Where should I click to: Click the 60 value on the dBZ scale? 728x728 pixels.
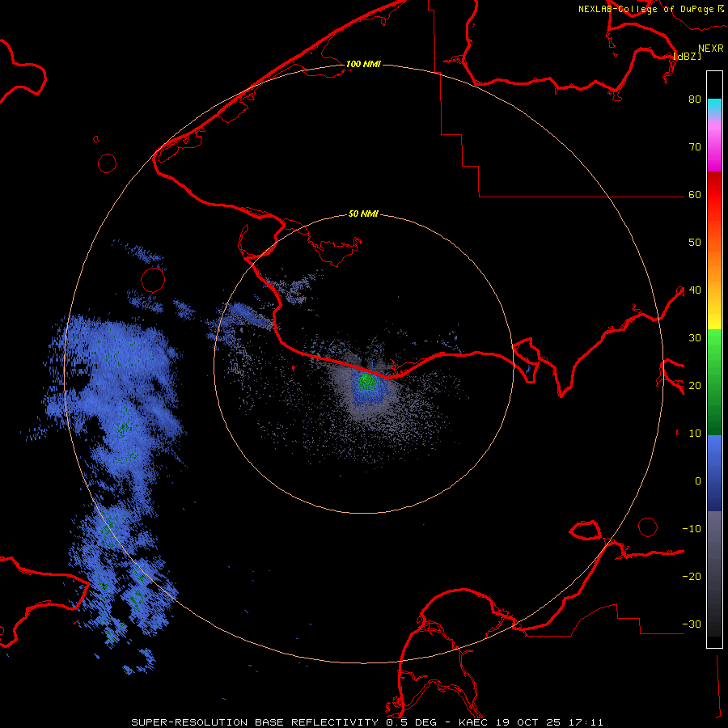point(695,195)
